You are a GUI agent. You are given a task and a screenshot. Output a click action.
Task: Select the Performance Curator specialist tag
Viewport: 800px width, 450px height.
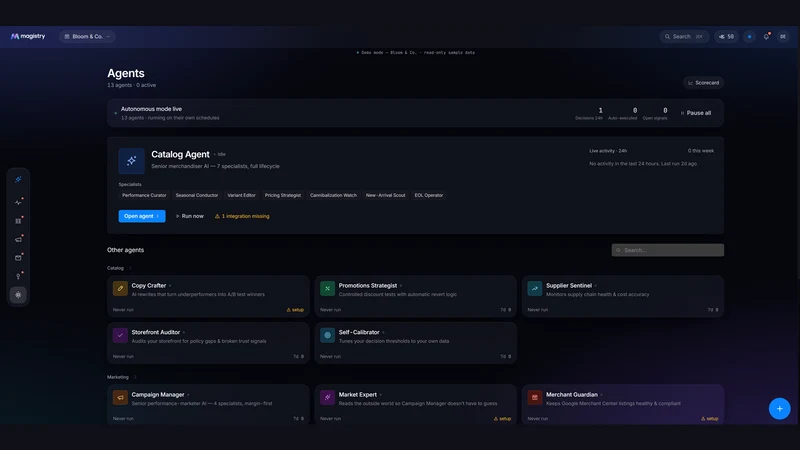tap(144, 195)
